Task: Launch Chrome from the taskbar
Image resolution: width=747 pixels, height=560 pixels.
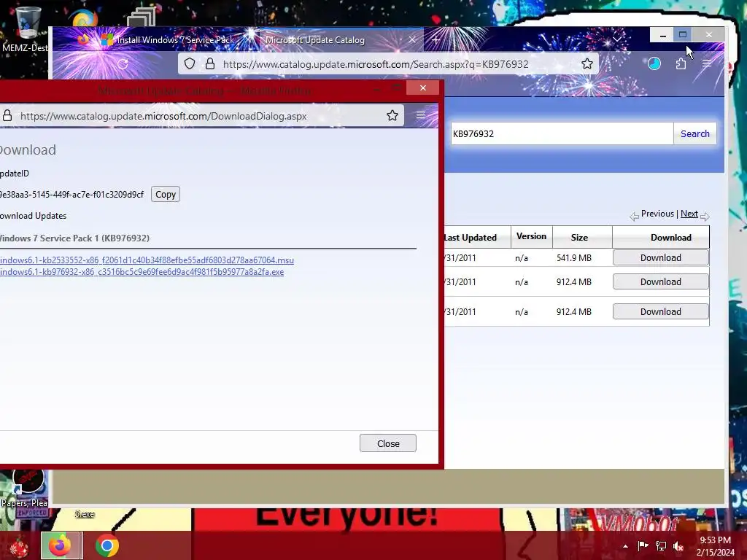Action: [x=107, y=545]
